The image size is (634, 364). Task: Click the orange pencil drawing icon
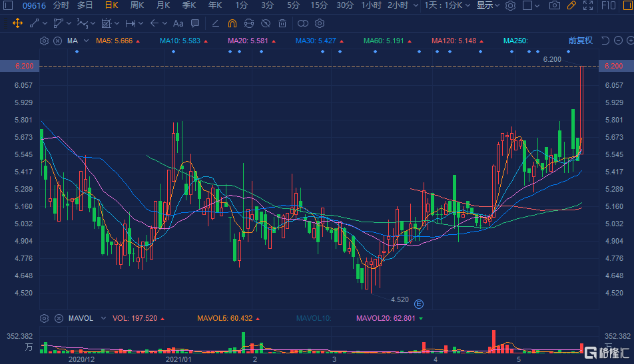point(571,5)
